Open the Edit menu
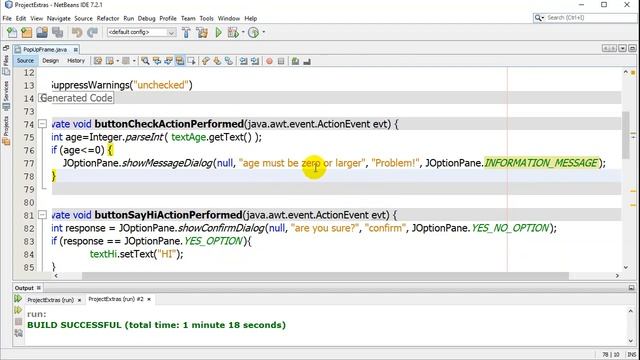Viewport: 640px width, 360px height. pyautogui.click(x=21, y=18)
